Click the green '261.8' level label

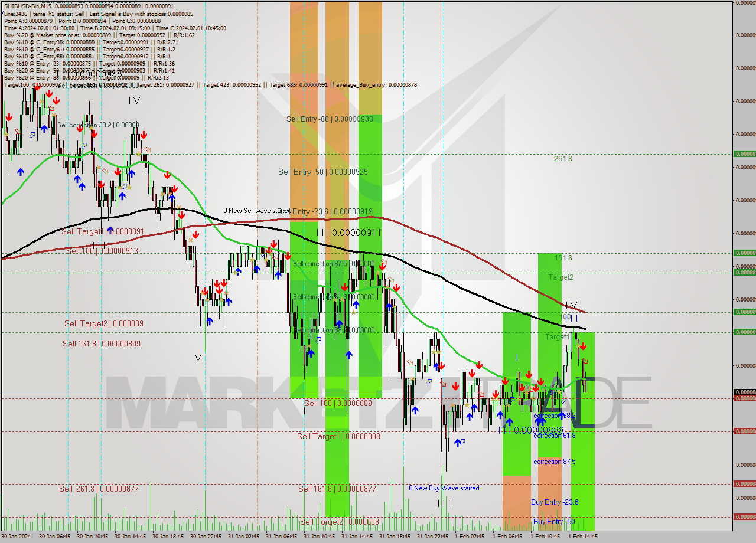click(563, 159)
